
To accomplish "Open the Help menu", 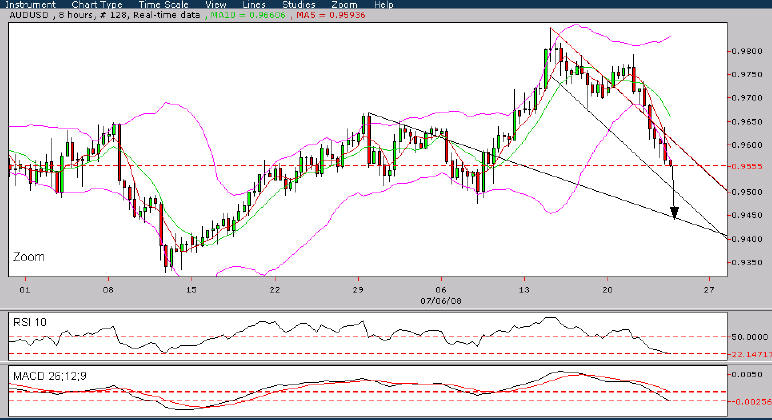I will point(384,4).
